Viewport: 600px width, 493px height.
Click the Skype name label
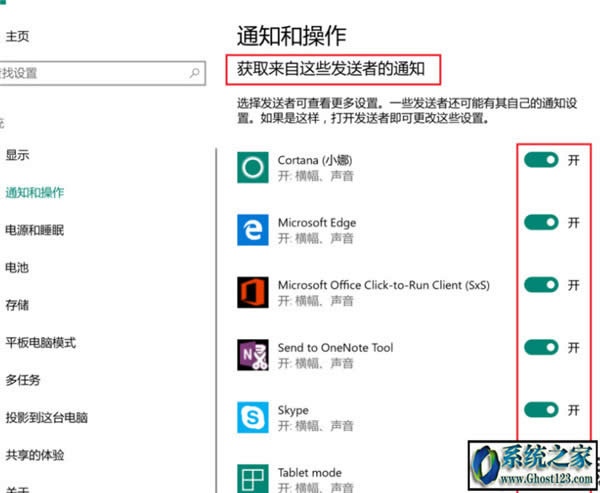[293, 410]
